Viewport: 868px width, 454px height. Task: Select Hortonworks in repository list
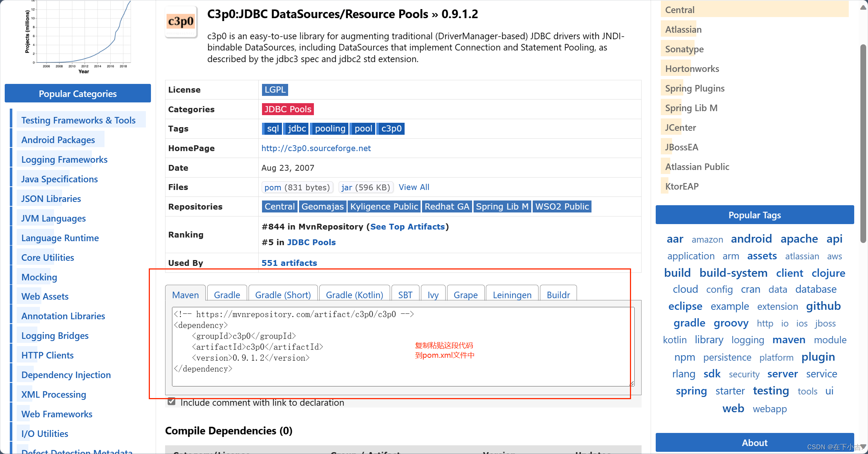pyautogui.click(x=692, y=69)
